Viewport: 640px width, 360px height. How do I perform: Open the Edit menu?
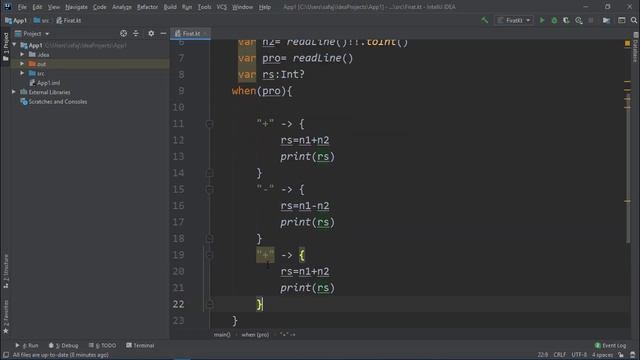coord(37,7)
